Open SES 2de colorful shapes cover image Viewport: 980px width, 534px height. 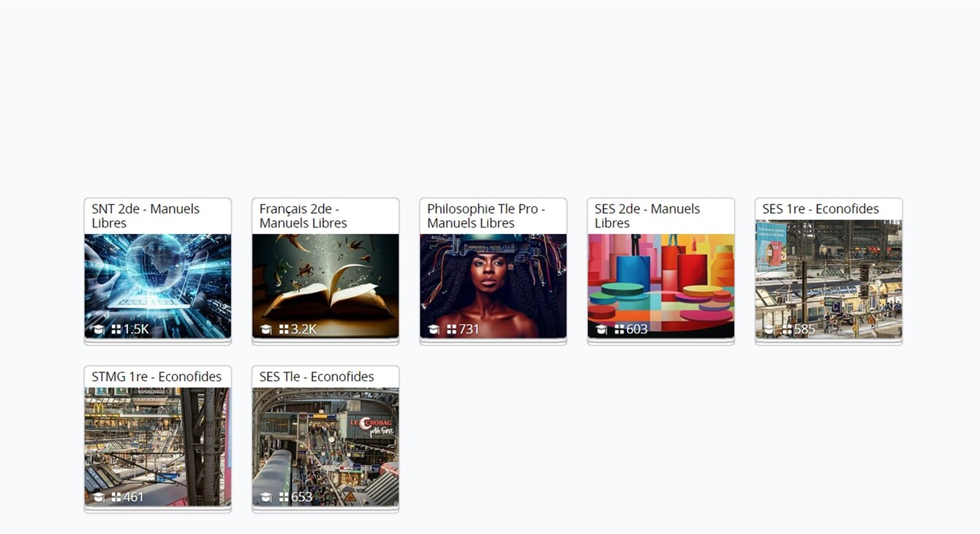(x=661, y=286)
